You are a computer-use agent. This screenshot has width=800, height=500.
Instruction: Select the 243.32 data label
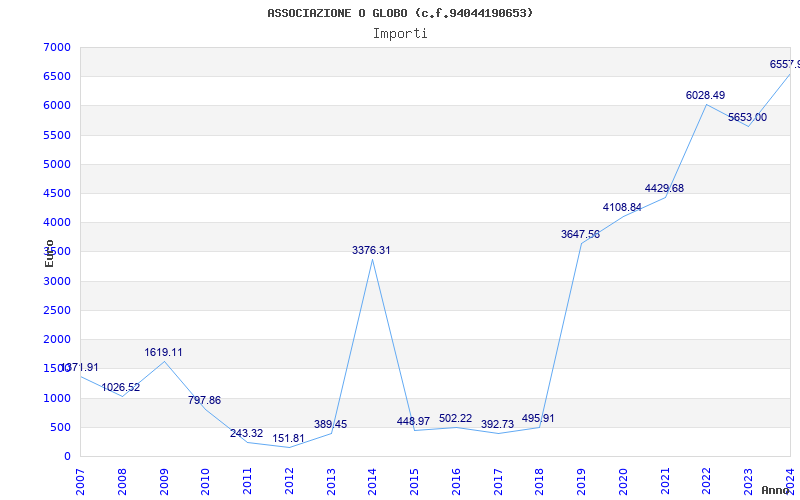246,433
